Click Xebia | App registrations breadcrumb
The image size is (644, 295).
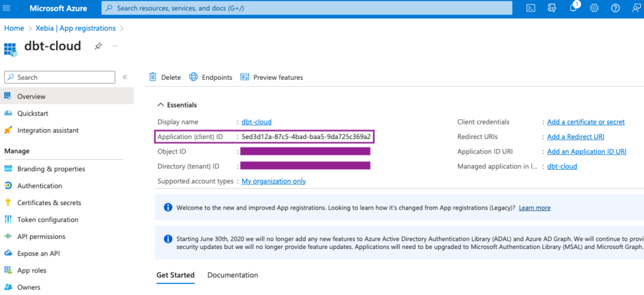tap(75, 28)
